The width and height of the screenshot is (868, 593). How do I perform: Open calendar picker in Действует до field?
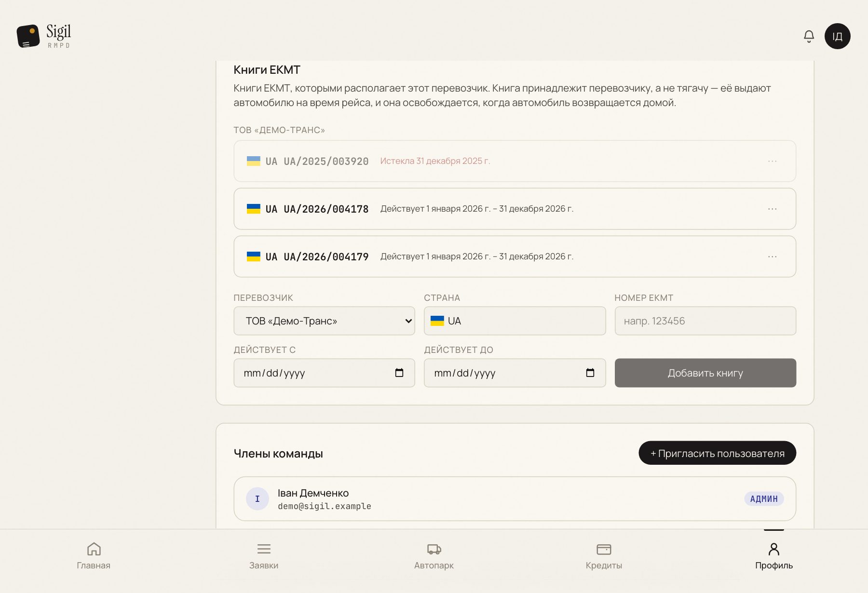pyautogui.click(x=590, y=373)
